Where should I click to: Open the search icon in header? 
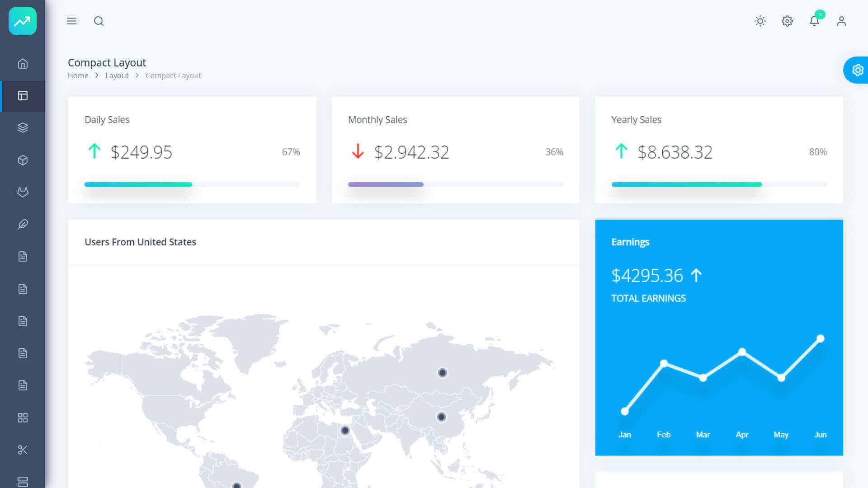[99, 21]
